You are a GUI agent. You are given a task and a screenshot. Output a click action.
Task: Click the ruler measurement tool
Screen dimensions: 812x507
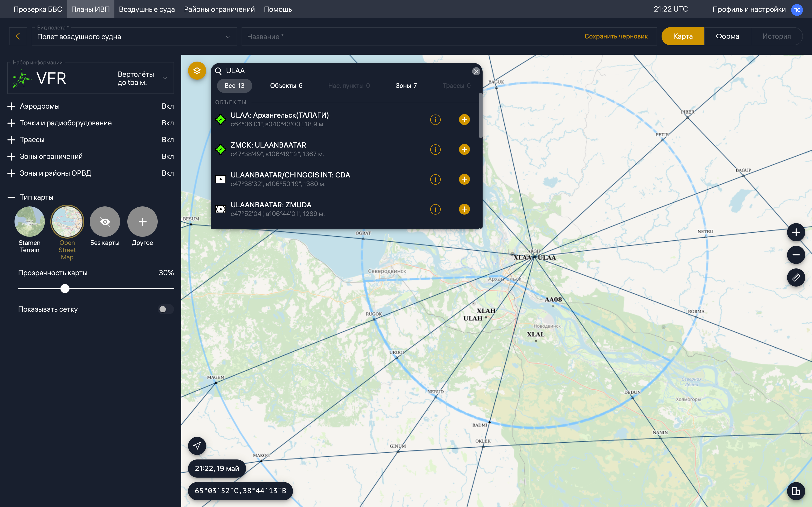coord(796,278)
